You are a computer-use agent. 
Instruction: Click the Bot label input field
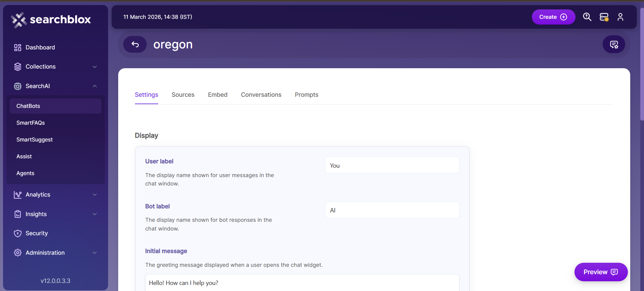pyautogui.click(x=392, y=210)
